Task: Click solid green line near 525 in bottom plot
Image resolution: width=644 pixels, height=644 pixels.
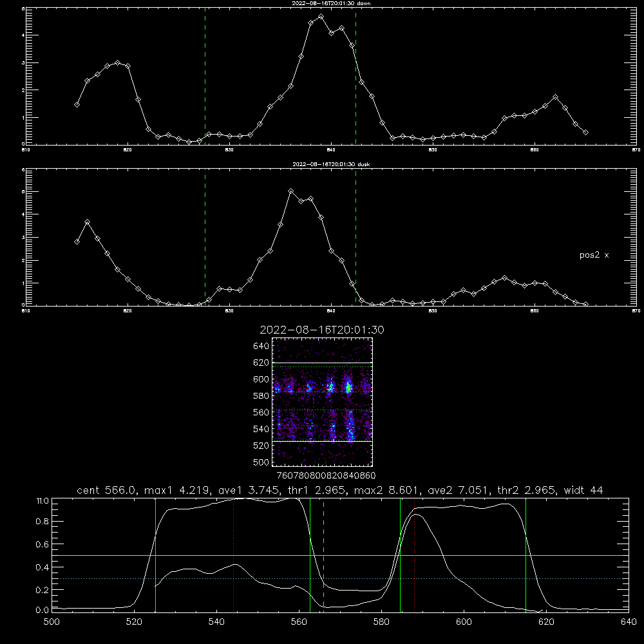Action: pos(155,554)
